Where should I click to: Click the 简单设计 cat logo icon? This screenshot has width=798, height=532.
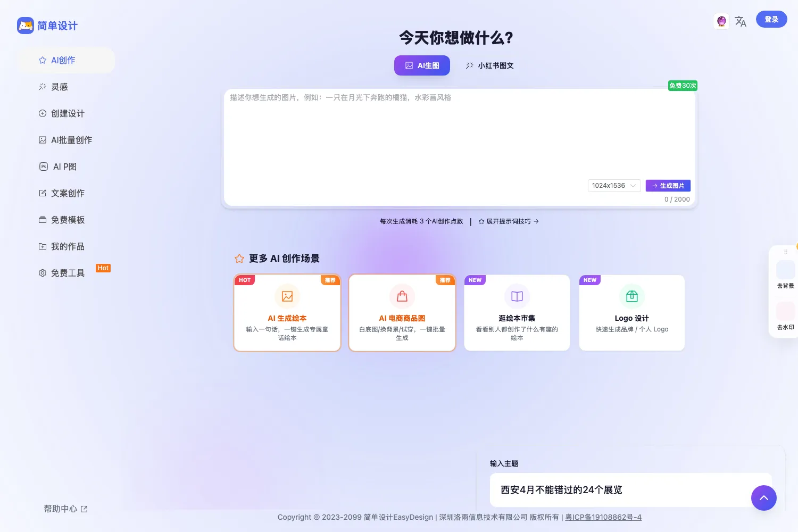point(26,26)
